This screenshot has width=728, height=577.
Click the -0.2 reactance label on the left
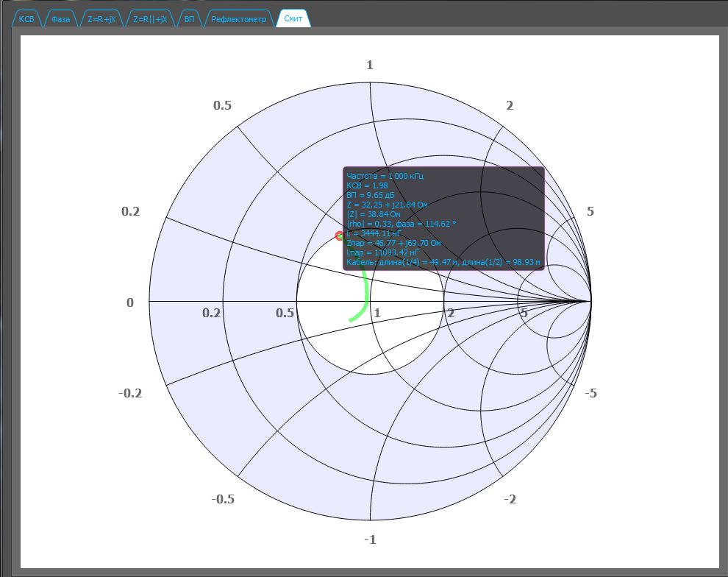130,393
